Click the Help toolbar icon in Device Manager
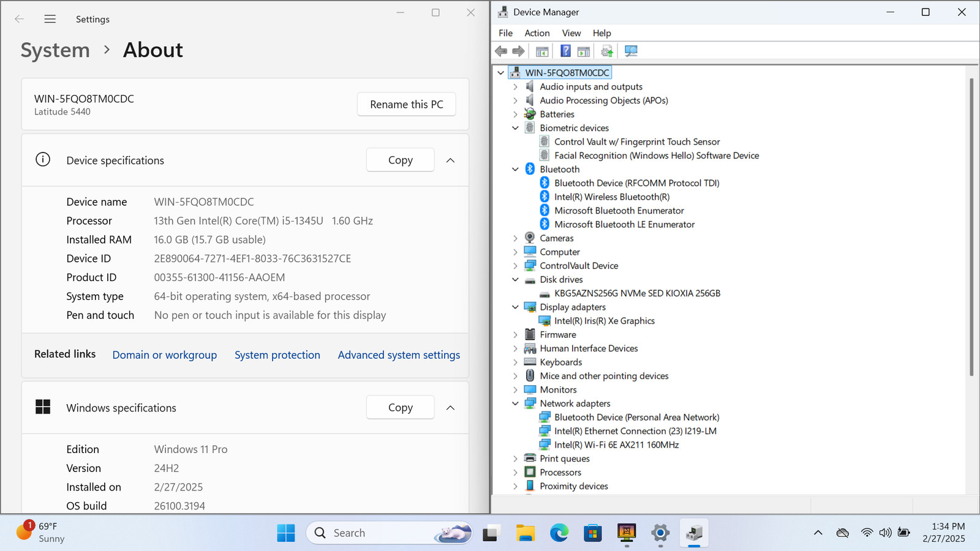 coord(565,51)
